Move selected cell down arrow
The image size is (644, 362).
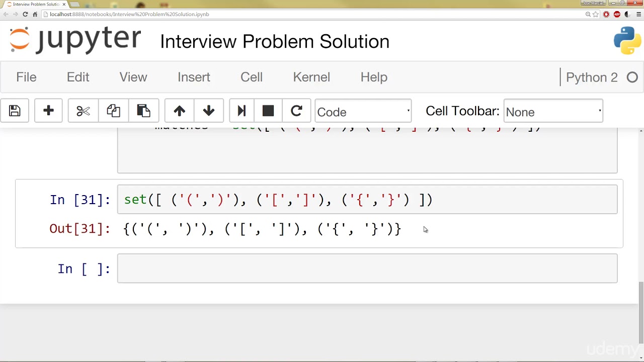pos(209,111)
